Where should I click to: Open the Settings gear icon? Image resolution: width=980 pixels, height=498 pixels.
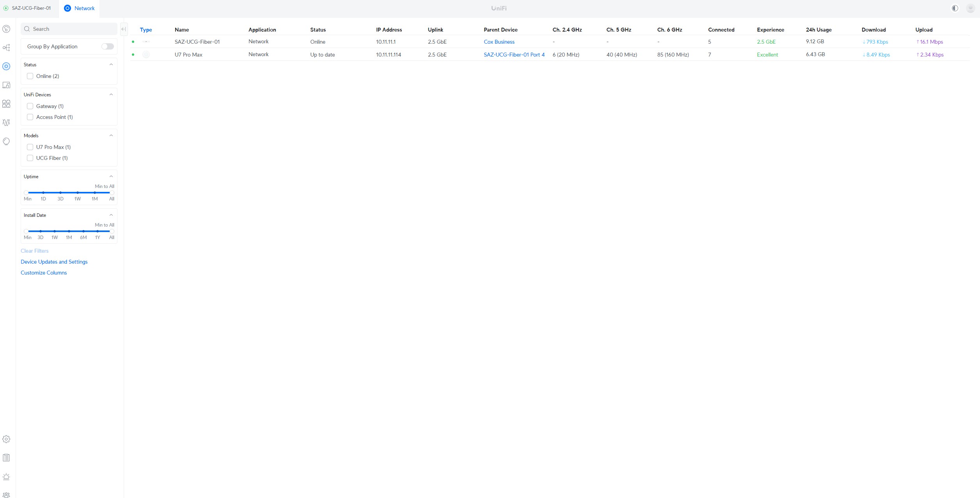tap(6, 439)
